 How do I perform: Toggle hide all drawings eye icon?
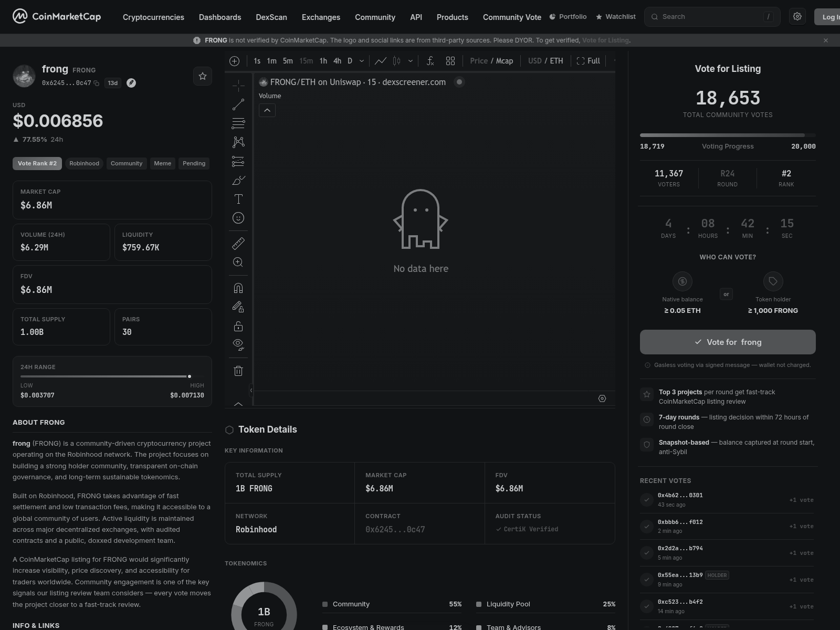click(238, 345)
